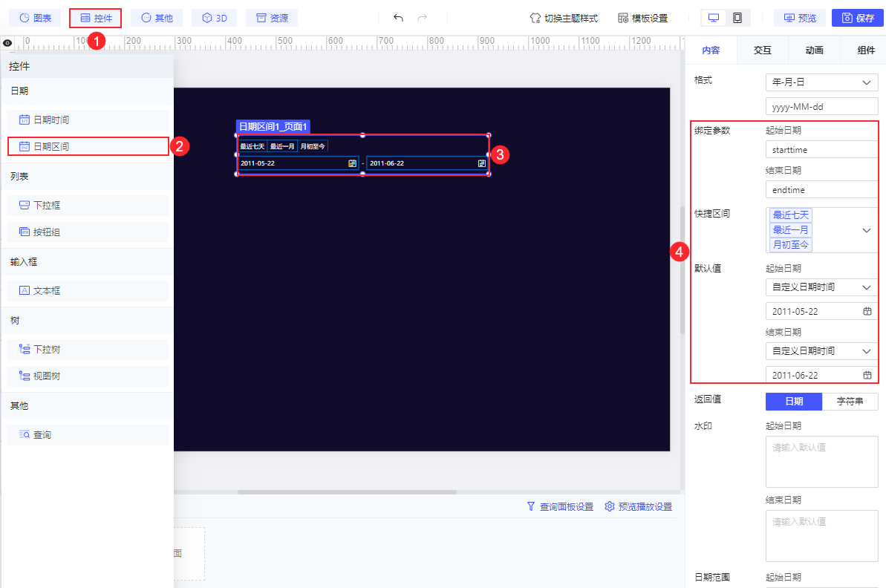Click the 最近一月 tag in 快捷区间
The image size is (886, 588).
pos(790,230)
